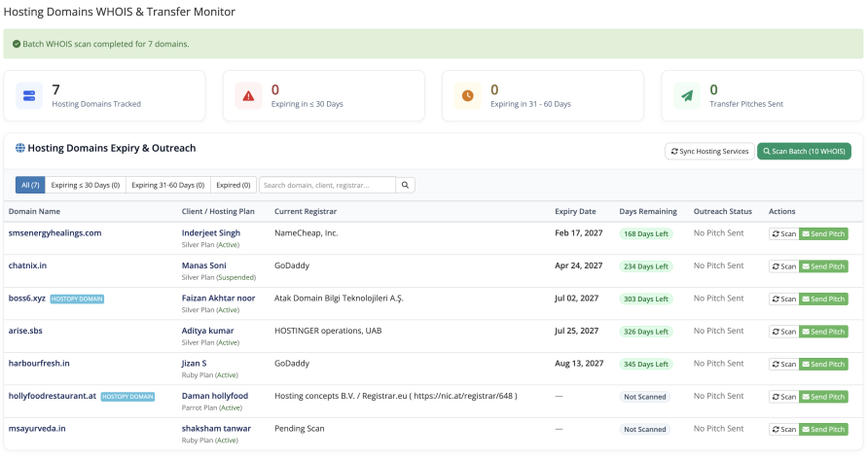
Task: Send Pitch for harbourfresh.in
Action: pos(823,365)
